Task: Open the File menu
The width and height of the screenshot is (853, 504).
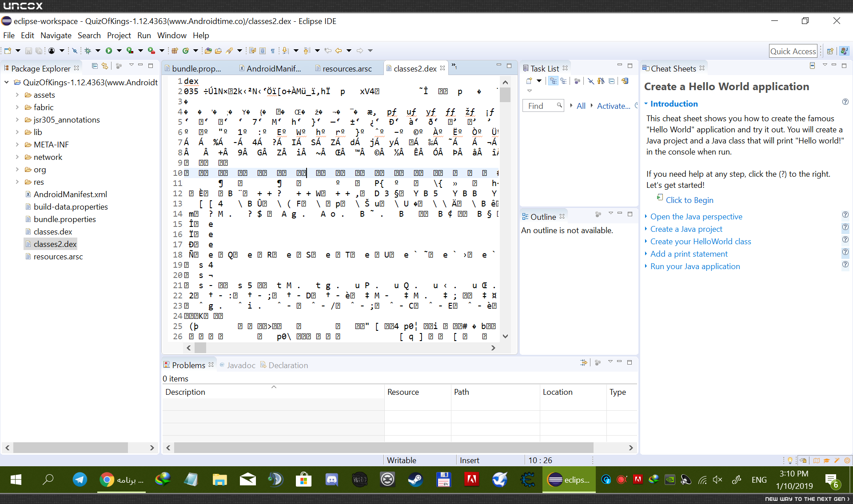Action: 9,36
